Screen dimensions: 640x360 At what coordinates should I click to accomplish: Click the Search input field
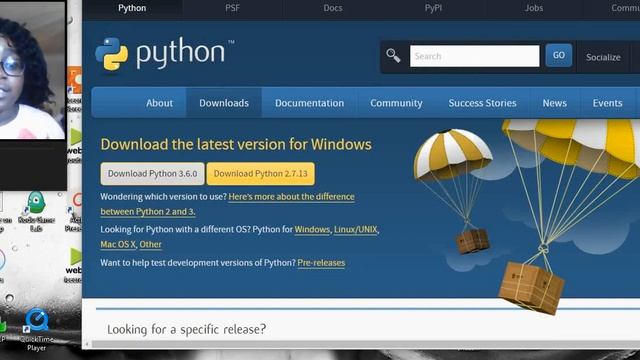(x=474, y=56)
